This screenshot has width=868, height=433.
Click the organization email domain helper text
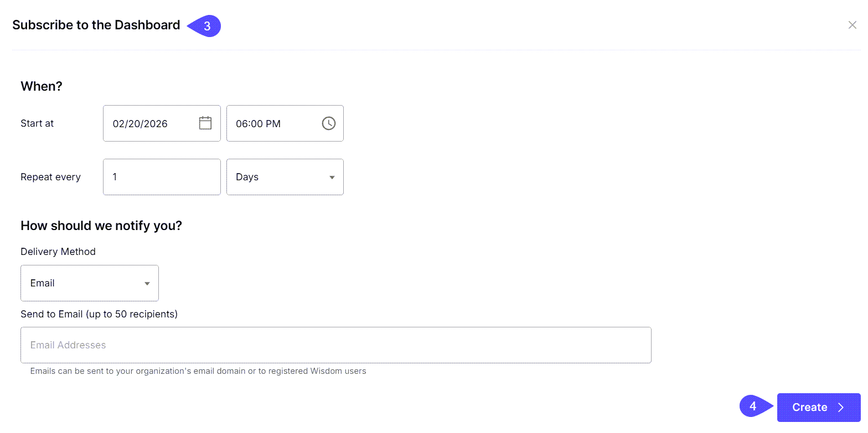[198, 371]
